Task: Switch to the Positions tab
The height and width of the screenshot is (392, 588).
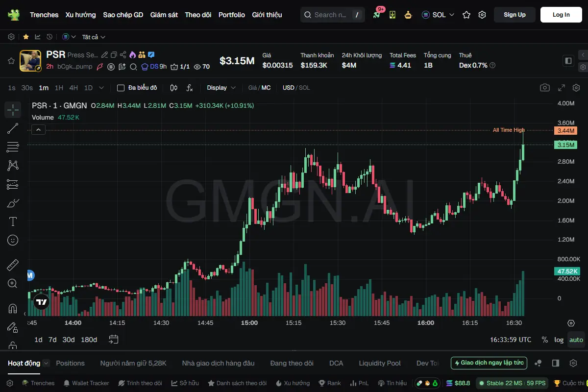Action: pyautogui.click(x=70, y=363)
